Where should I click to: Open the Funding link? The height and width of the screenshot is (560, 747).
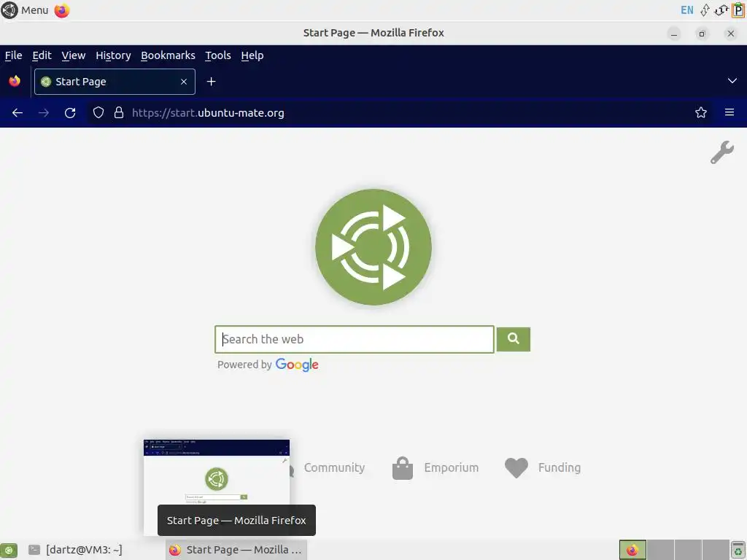560,467
